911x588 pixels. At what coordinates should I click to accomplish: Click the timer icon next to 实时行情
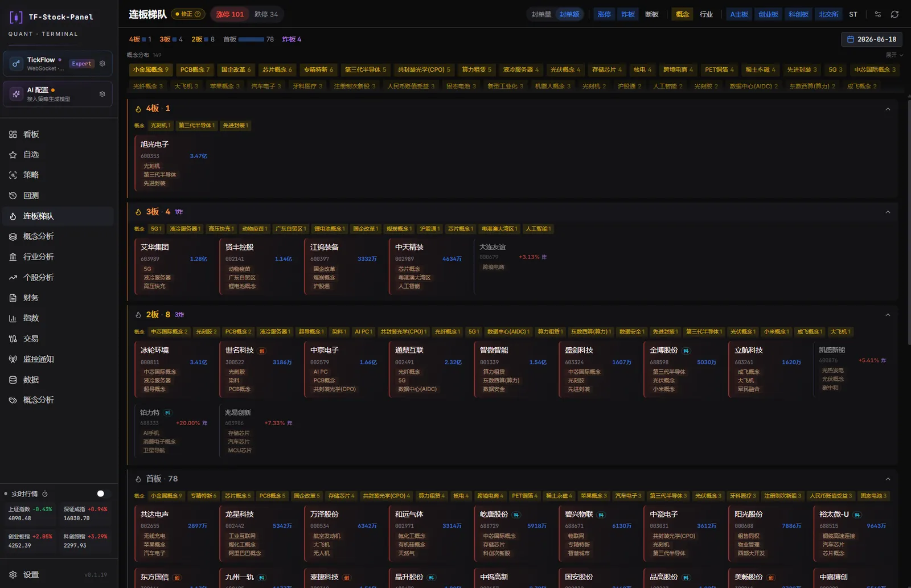tap(45, 494)
